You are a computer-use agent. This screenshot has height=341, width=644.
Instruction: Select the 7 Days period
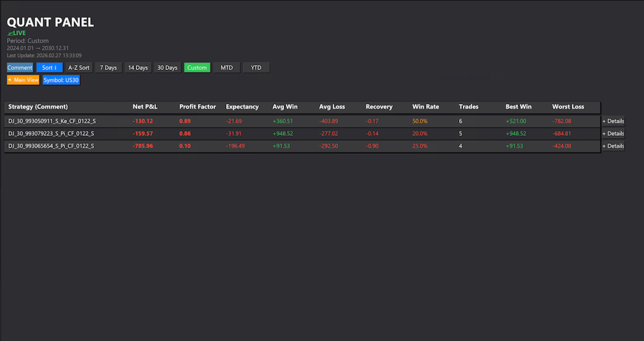[108, 68]
